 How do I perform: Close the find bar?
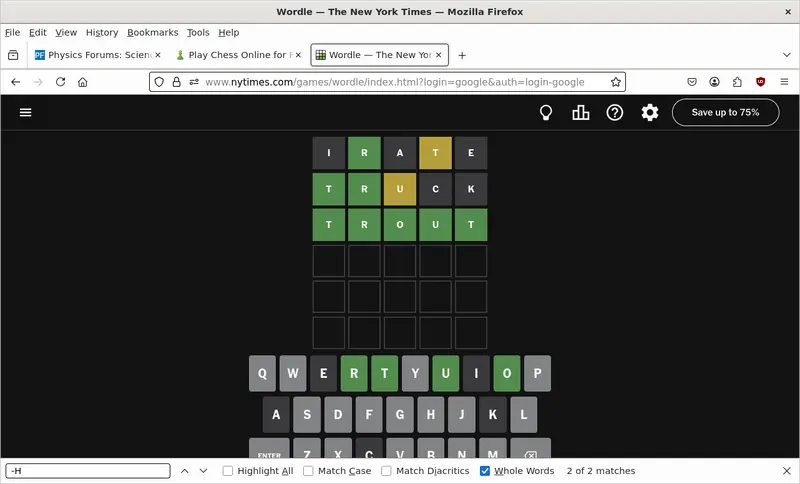click(786, 471)
